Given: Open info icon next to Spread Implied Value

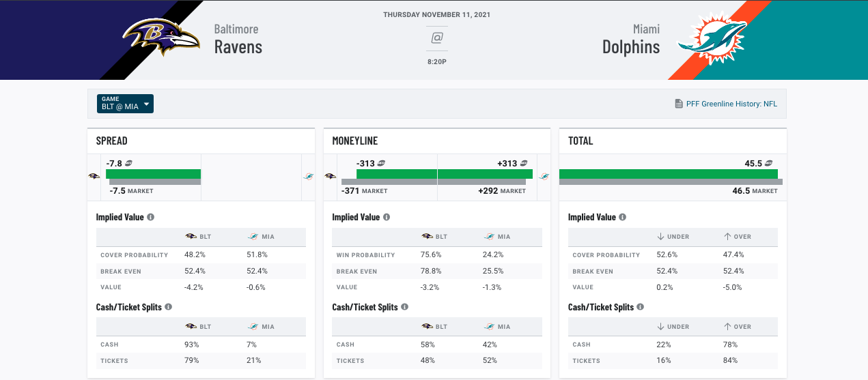Looking at the screenshot, I should 151,217.
